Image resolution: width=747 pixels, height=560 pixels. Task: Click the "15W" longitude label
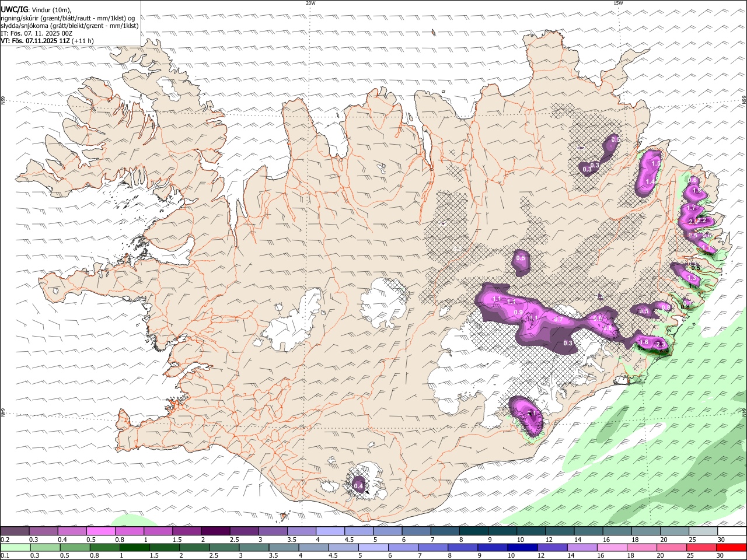[617, 3]
